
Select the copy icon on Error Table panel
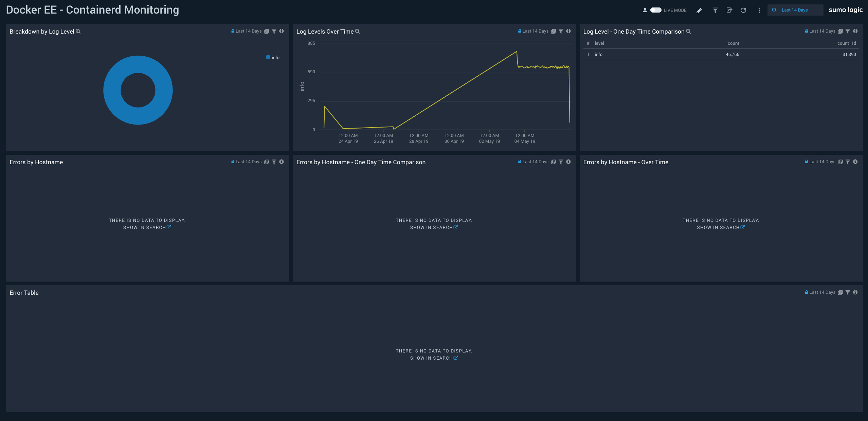840,292
